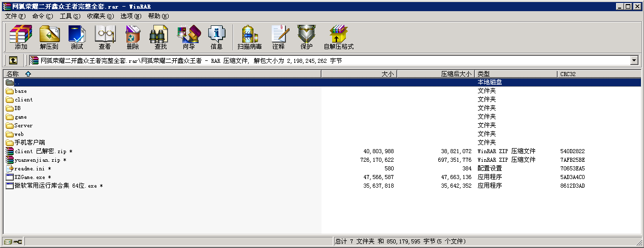Click the SFX (自解压格式) icon
The width and height of the screenshot is (644, 248).
coord(338,37)
